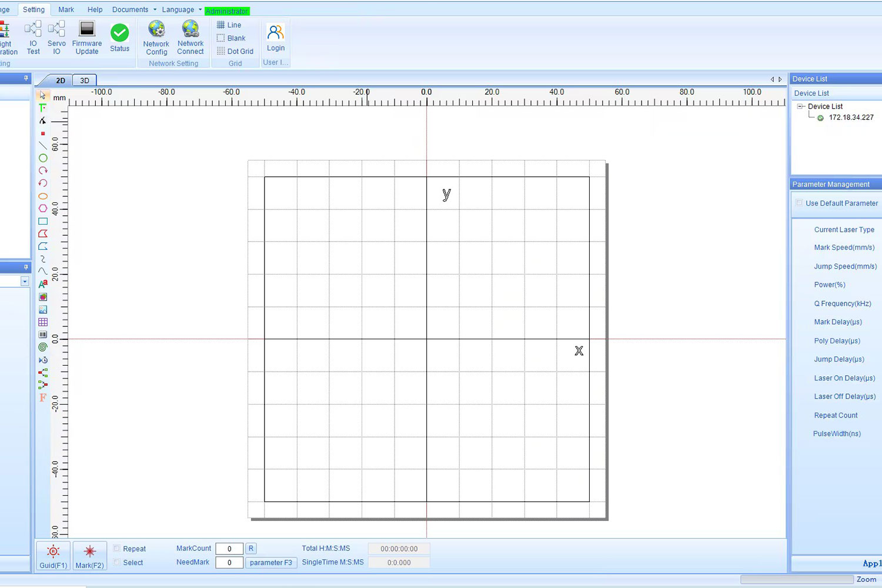Switch to the 3D view tab
Image resolution: width=882 pixels, height=588 pixels.
pyautogui.click(x=84, y=80)
